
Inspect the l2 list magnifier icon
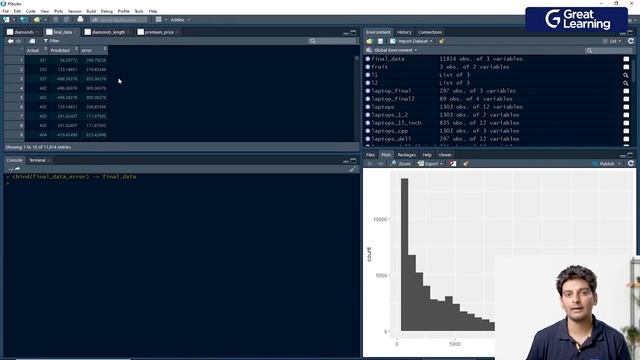626,83
